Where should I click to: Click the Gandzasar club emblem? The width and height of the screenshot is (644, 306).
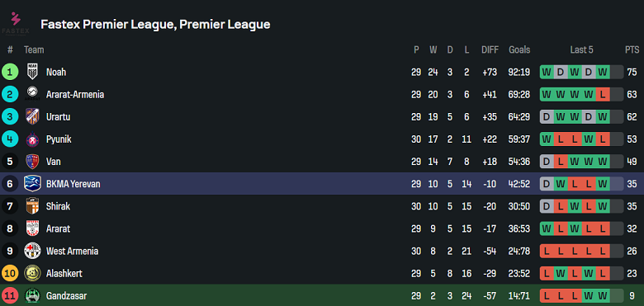(x=32, y=295)
